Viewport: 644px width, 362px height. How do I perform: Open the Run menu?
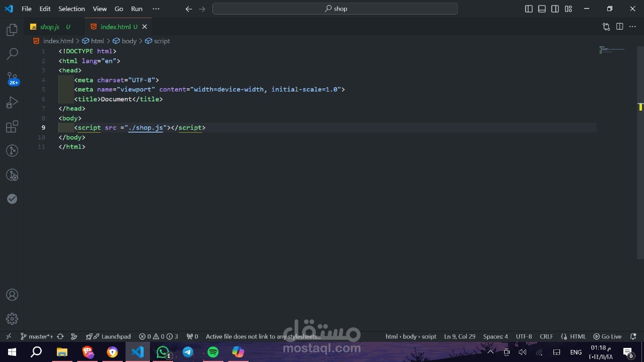[x=136, y=9]
